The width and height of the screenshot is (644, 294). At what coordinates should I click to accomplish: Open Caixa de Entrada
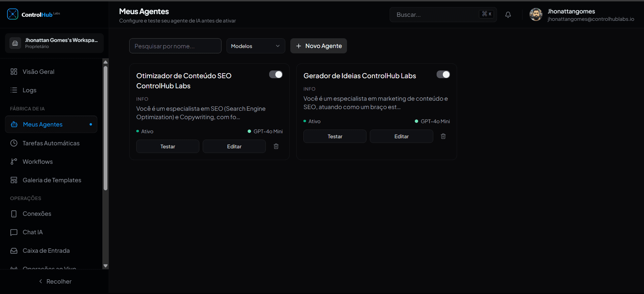point(51,251)
